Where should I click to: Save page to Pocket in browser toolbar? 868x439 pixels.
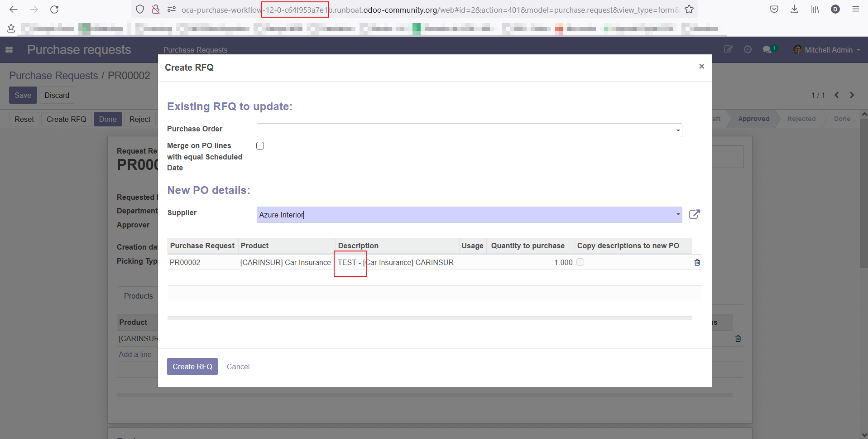(x=774, y=9)
